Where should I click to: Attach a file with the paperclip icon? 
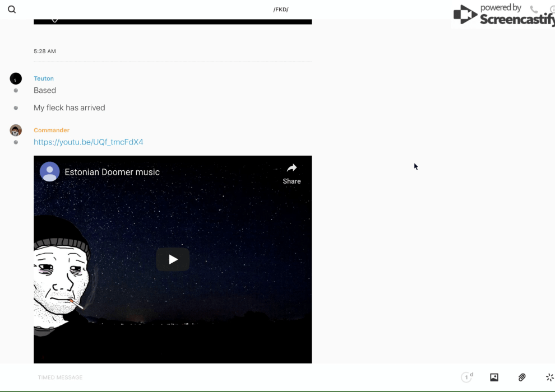(x=522, y=377)
